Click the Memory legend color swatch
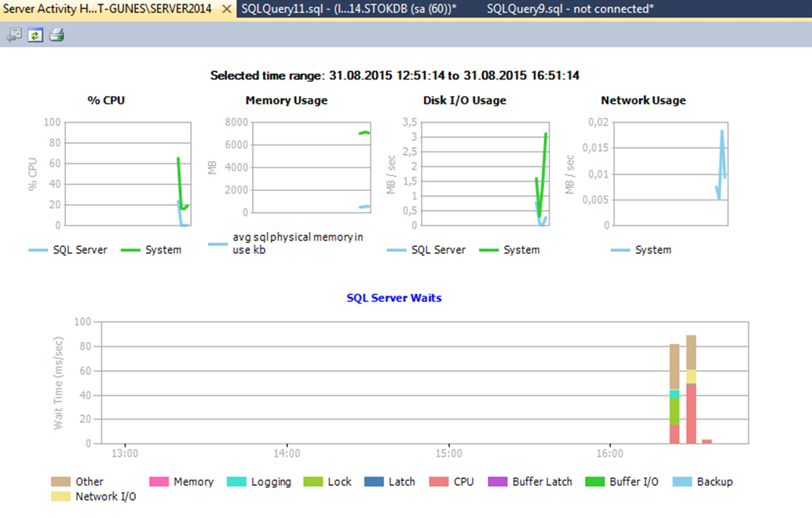Screen dimensions: 812x518 [x=159, y=482]
